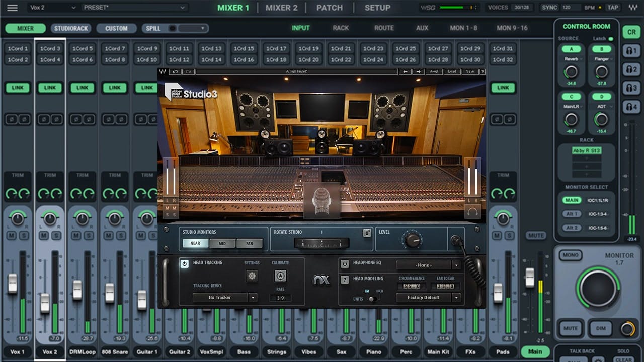Viewport: 644px width, 362px height.
Task: Click the Head Modeling question mark help icon
Action: tap(345, 280)
